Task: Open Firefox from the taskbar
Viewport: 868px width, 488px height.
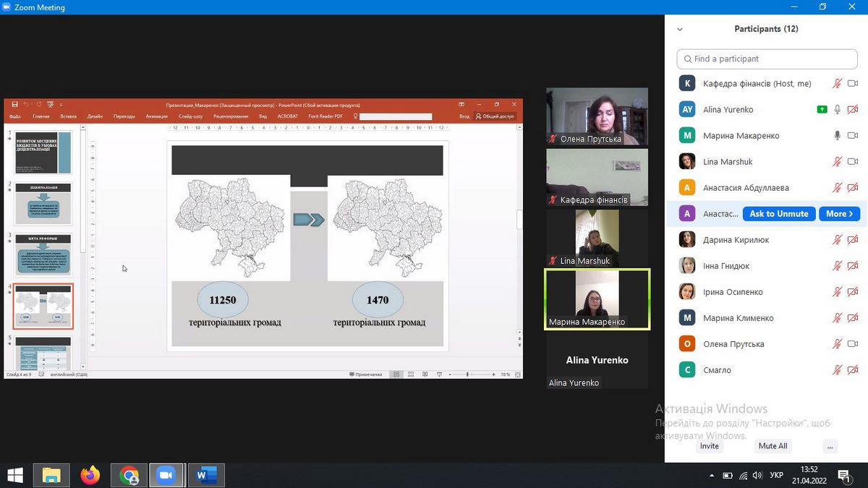Action: coord(90,475)
